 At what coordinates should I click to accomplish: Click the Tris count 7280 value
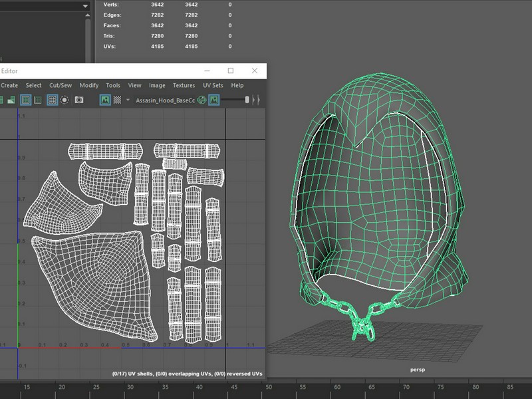[158, 36]
